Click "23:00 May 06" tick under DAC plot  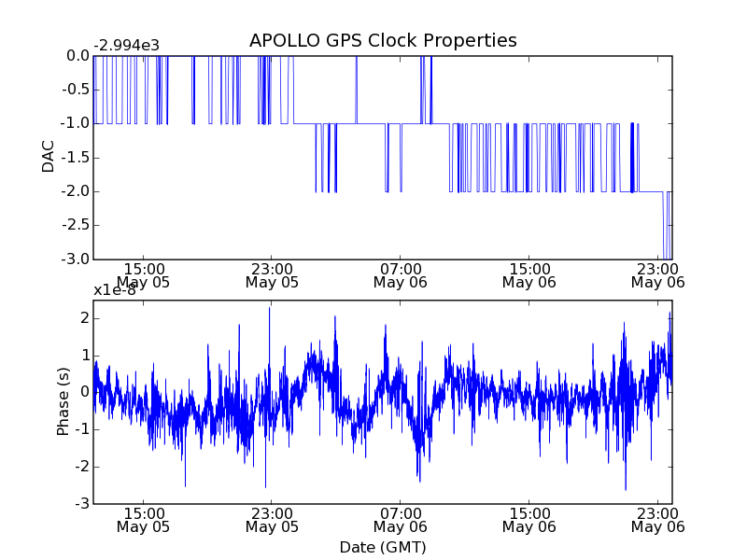click(658, 276)
